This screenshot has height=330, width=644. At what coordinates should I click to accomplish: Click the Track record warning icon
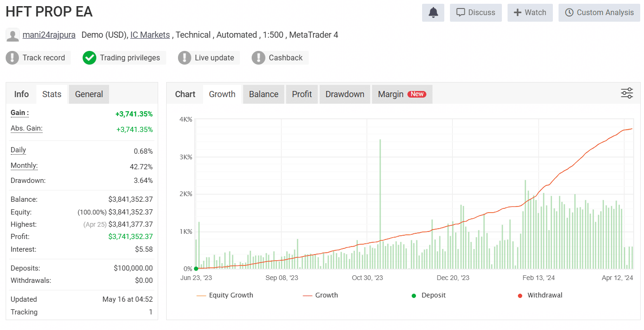pyautogui.click(x=12, y=58)
